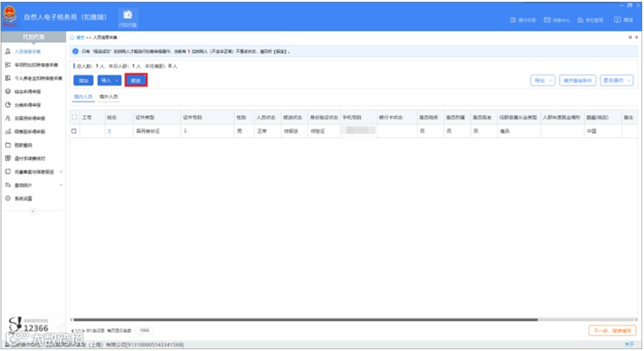Click the home icon in breadcrumb
The image size is (644, 351).
tap(72, 37)
